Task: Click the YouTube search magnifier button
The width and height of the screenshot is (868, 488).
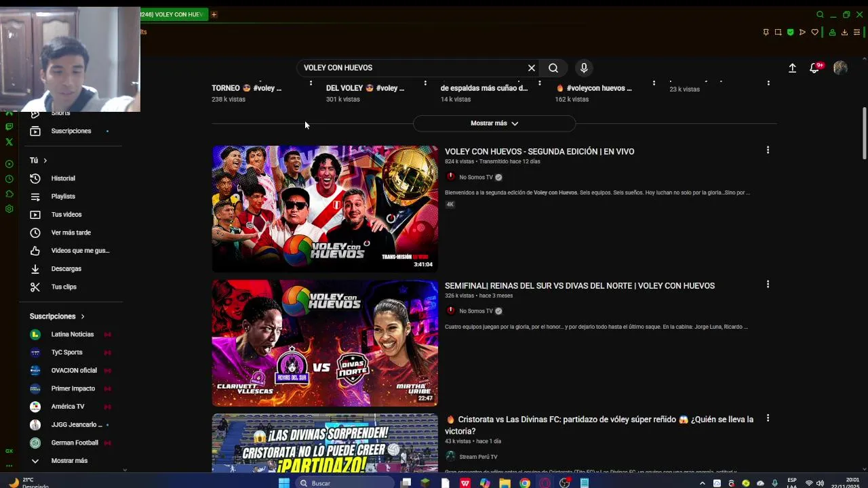Action: 553,68
